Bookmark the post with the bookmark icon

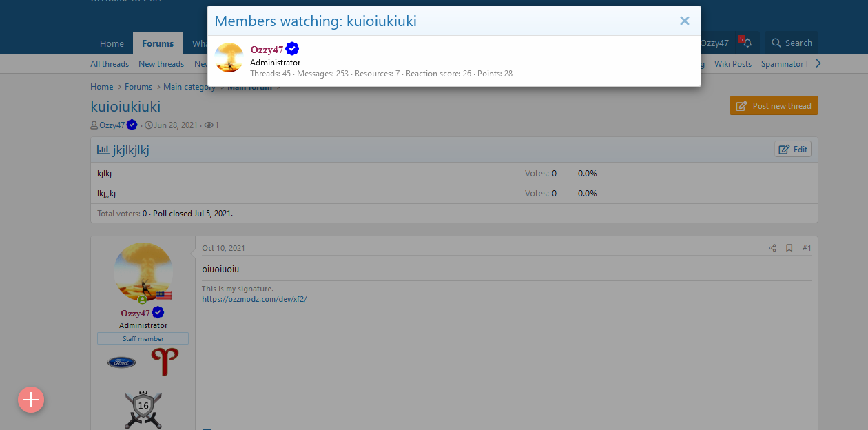(x=789, y=248)
